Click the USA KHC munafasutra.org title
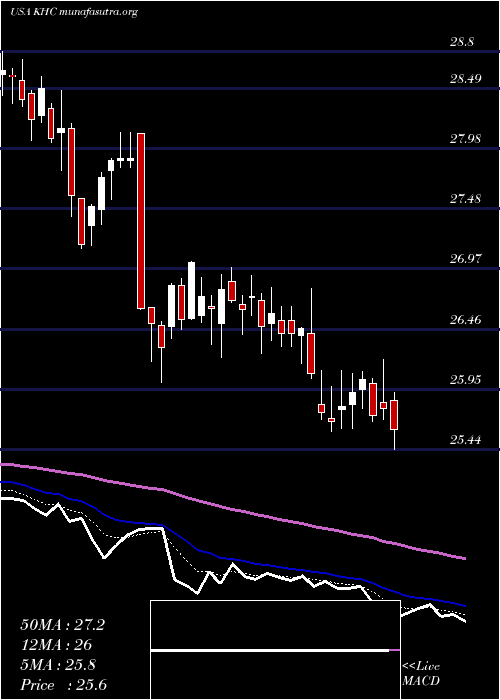The image size is (500, 700). point(74,12)
